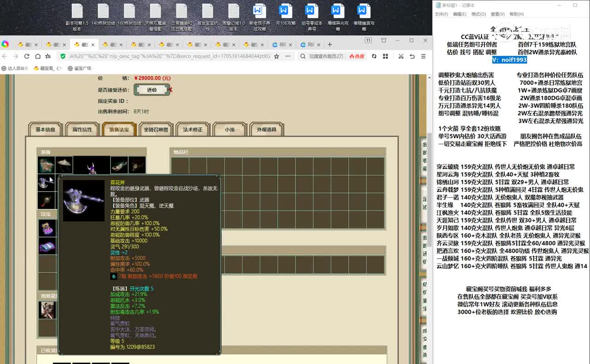Open the 画窟幻域1.0版本 desktop file
590x364 pixels.
point(234,17)
